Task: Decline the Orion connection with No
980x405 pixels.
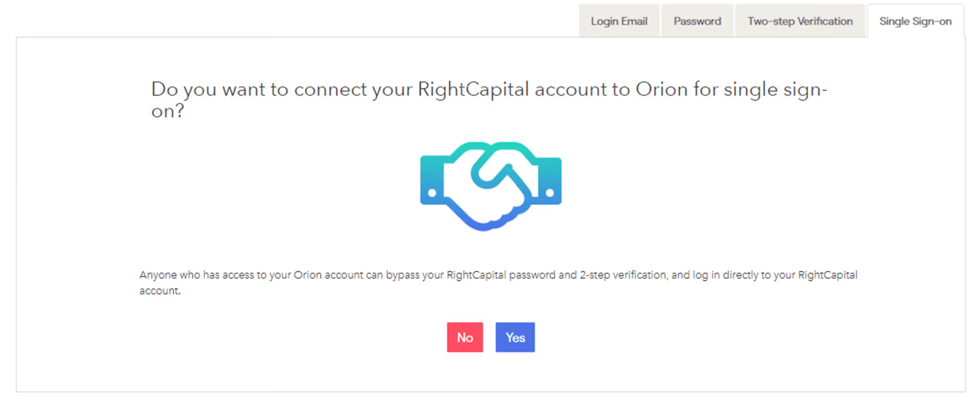Action: coord(465,337)
